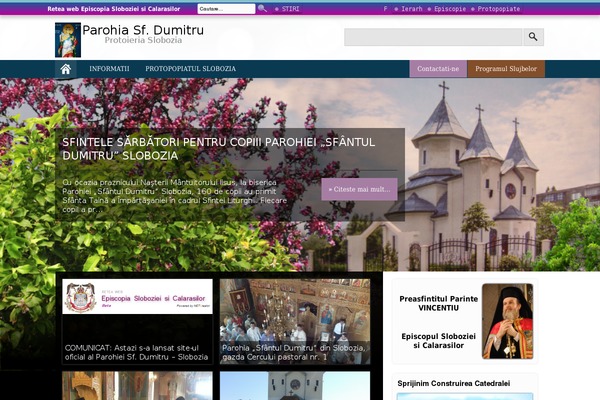The width and height of the screenshot is (600, 400).
Task: Click the Home icon in navigation bar
Action: tap(66, 69)
